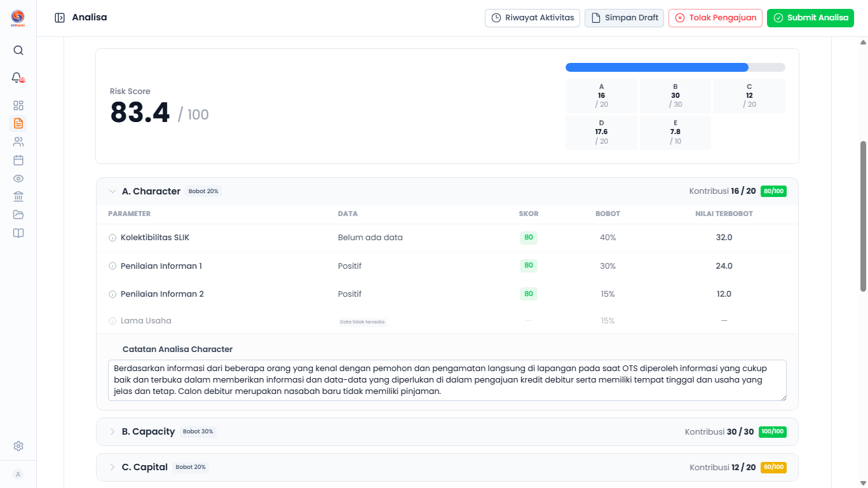Click info icon beside Penilaian Informan 2
Image resolution: width=868 pixels, height=488 pixels.
112,294
